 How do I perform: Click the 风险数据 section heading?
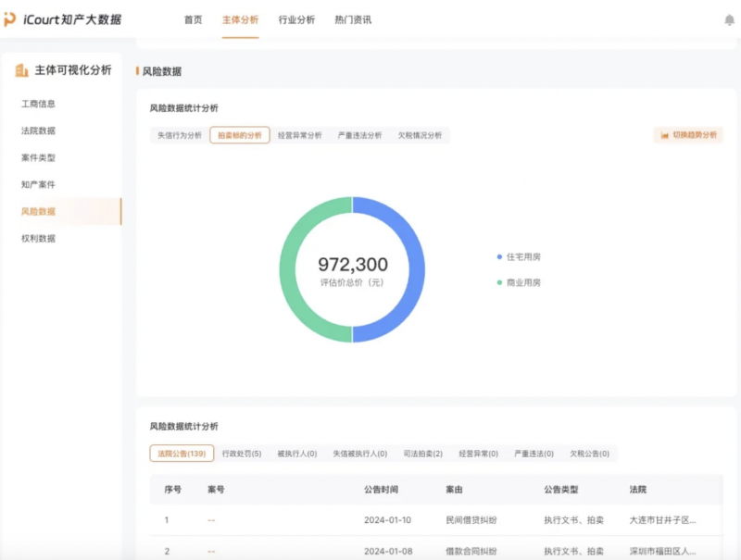coord(161,71)
